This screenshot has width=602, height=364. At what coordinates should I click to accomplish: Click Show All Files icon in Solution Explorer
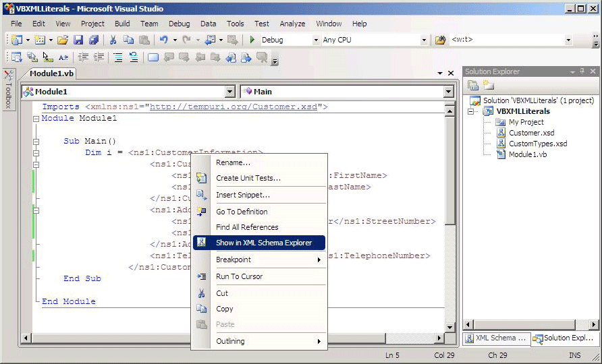pyautogui.click(x=488, y=86)
